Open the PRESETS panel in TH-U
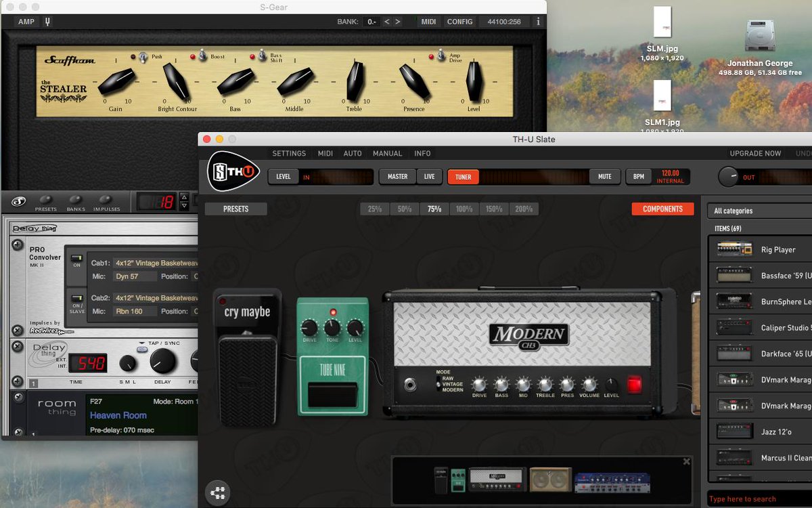This screenshot has width=812, height=508. [x=236, y=209]
